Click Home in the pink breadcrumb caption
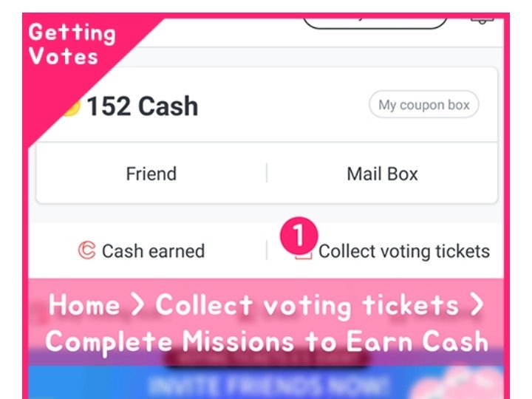The height and width of the screenshot is (399, 532). click(x=84, y=305)
